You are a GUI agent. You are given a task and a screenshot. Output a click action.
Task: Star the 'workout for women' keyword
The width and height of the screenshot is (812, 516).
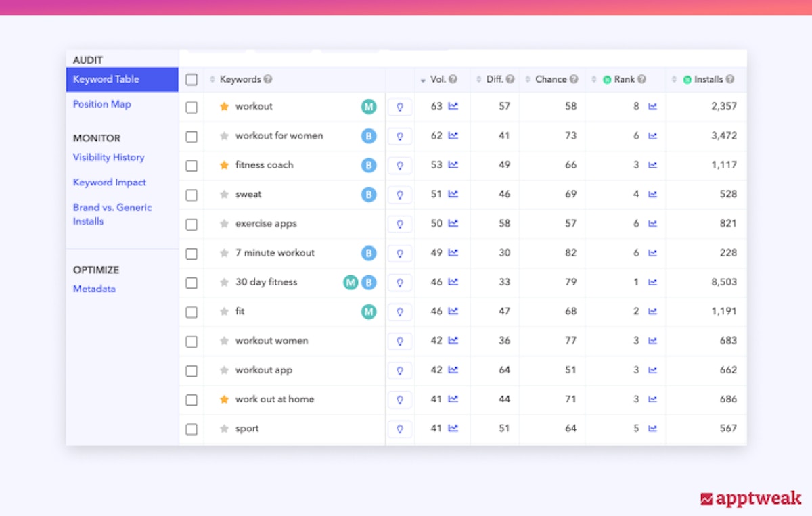click(224, 136)
